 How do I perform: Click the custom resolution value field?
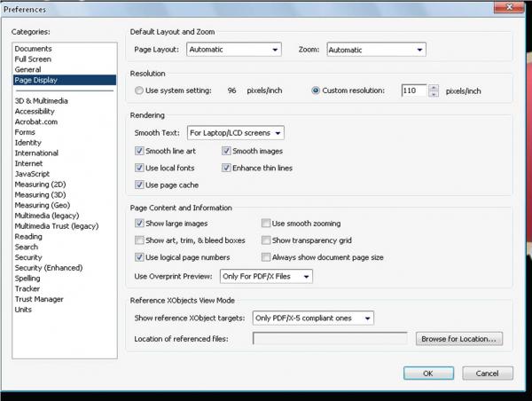click(x=414, y=90)
